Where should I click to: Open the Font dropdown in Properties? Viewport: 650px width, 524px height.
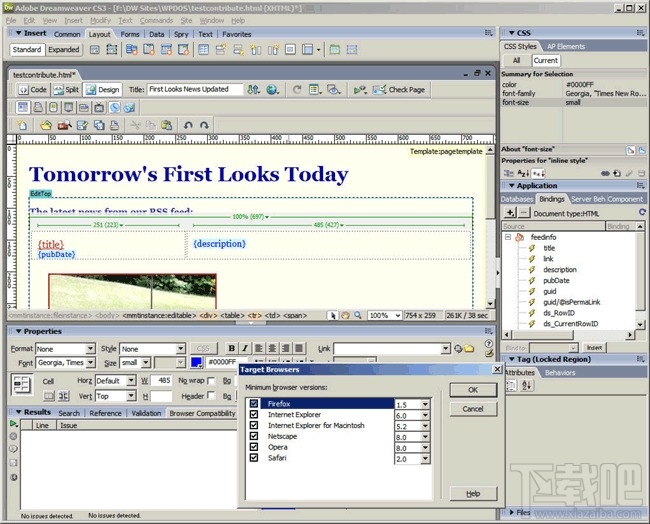[x=90, y=363]
